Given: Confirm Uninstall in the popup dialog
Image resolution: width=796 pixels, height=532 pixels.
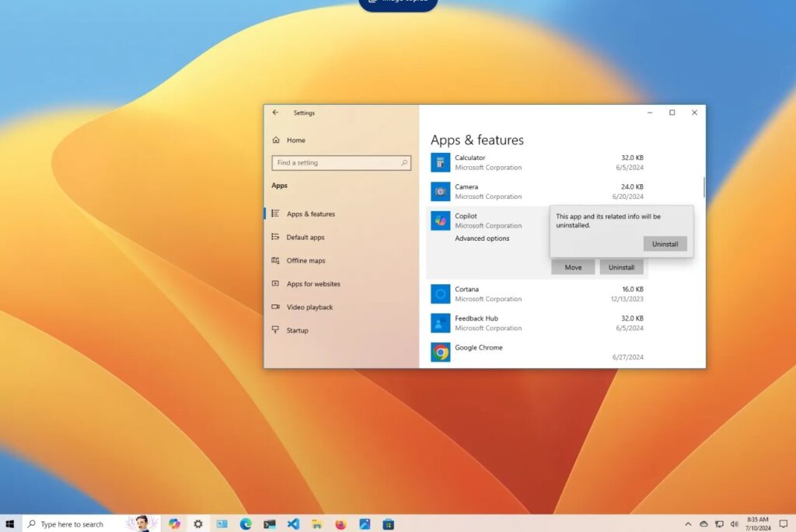Looking at the screenshot, I should point(665,244).
